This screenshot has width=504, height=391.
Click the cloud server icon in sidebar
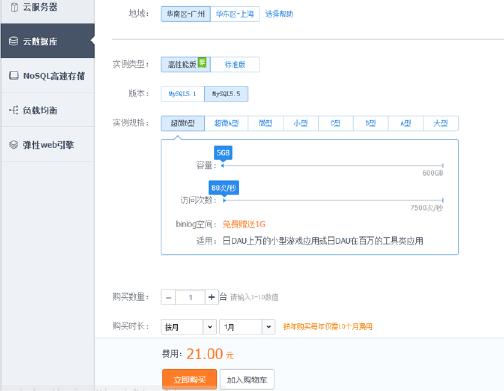[x=14, y=7]
